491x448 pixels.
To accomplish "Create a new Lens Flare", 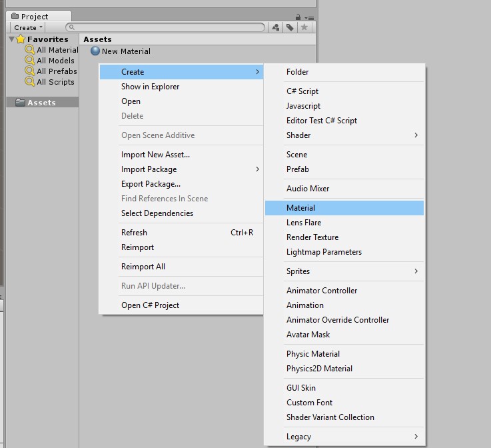I will [x=344, y=223].
